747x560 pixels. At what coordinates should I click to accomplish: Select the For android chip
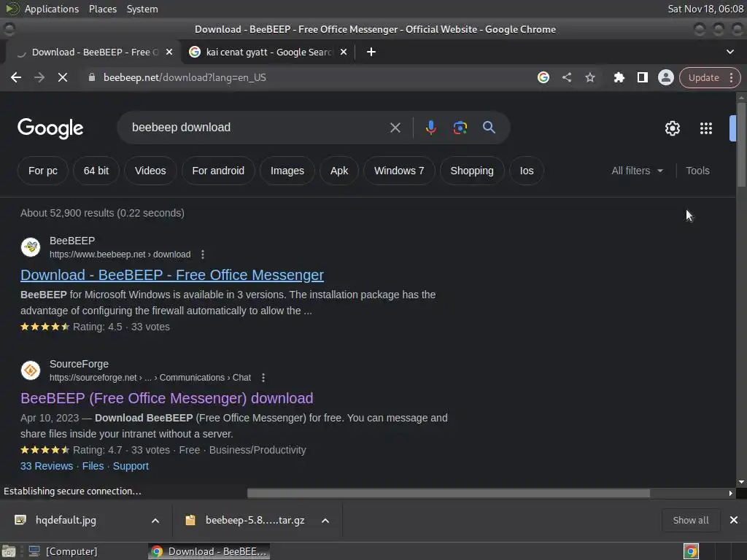pyautogui.click(x=218, y=171)
